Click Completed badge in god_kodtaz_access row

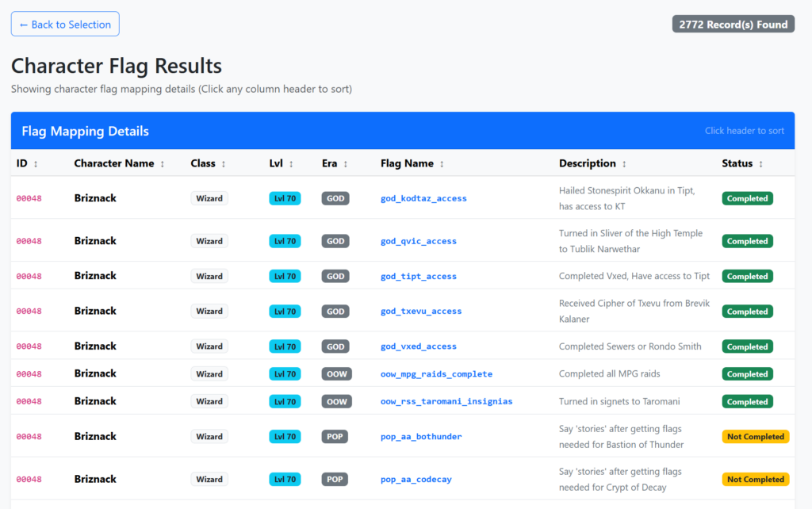pos(747,198)
